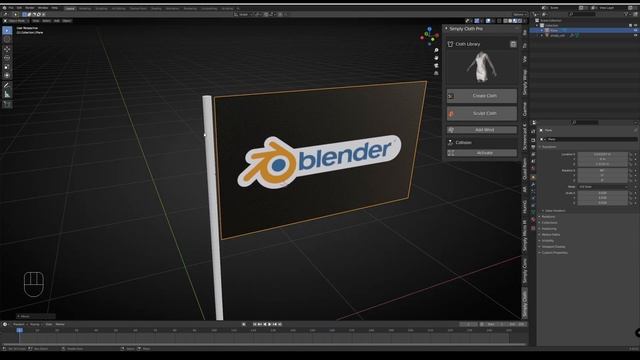The image size is (640, 360).
Task: Click the navigation axis gizmo
Action: pos(429,36)
